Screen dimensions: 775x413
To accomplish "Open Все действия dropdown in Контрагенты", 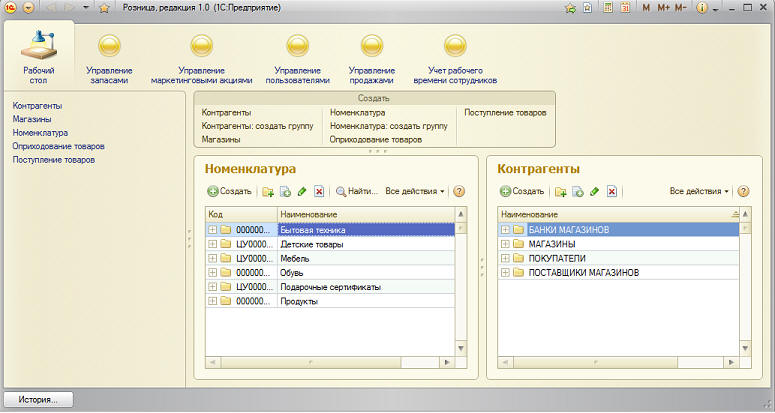I will (699, 191).
